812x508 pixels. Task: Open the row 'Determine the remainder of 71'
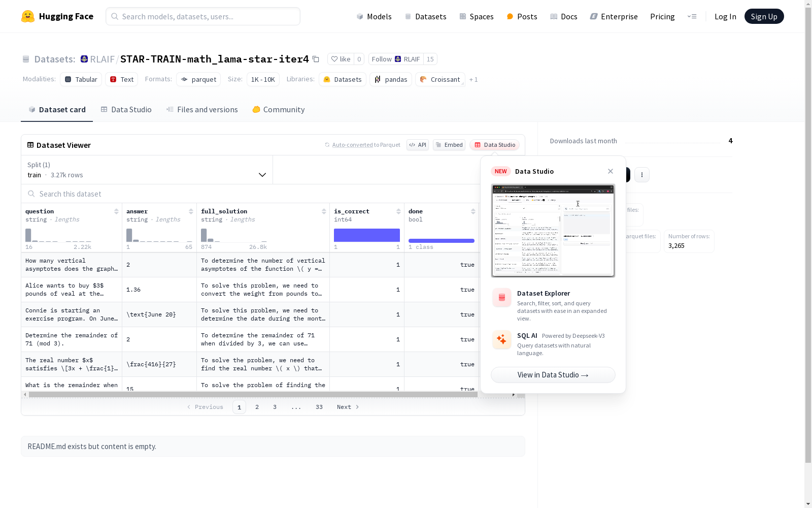click(72, 339)
